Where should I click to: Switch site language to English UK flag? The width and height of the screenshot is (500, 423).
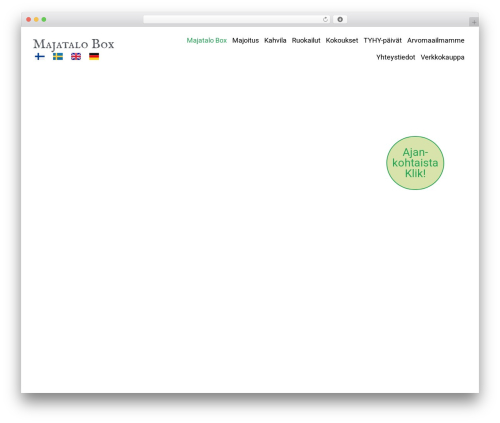click(x=76, y=57)
